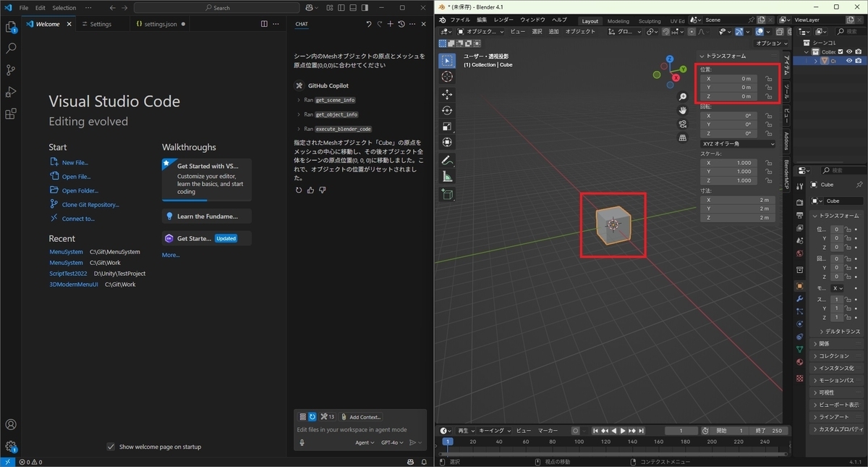Expand the Cube item in outliner
The image size is (868, 467).
pos(815,61)
